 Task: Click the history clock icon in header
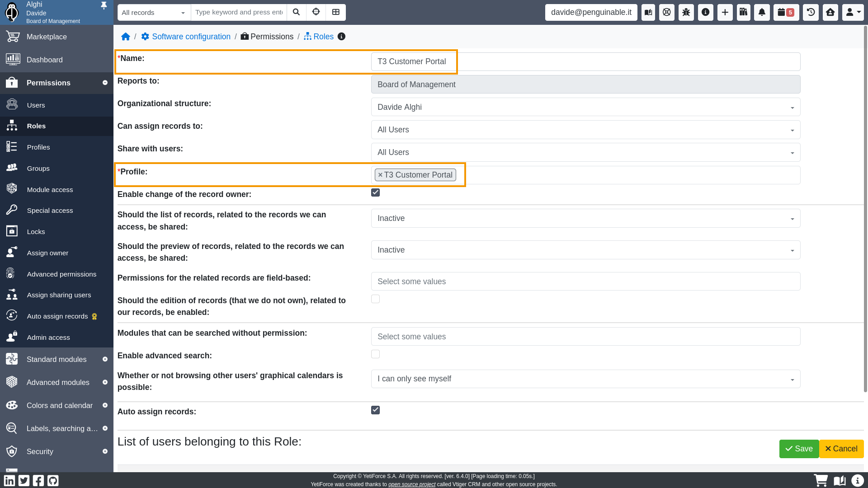coord(811,12)
